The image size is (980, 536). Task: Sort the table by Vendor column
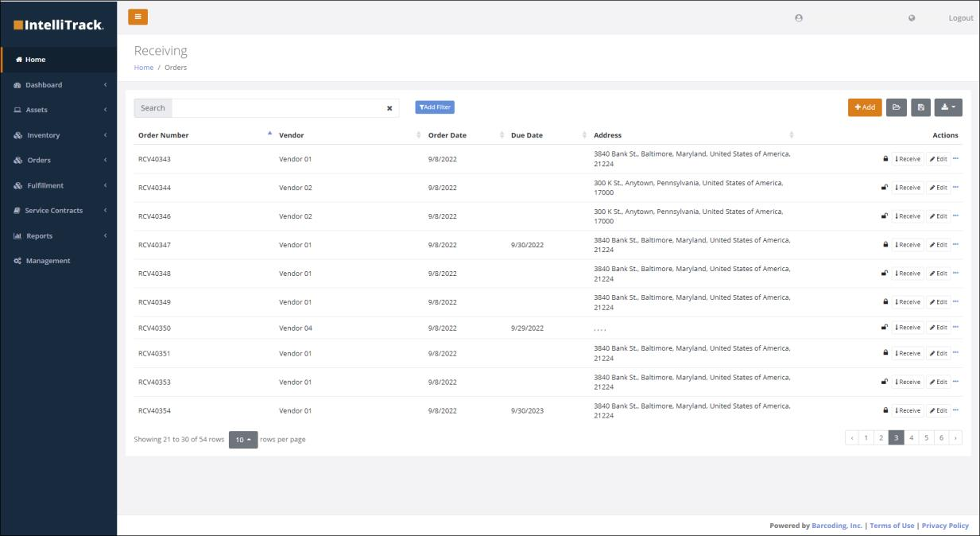tap(348, 135)
